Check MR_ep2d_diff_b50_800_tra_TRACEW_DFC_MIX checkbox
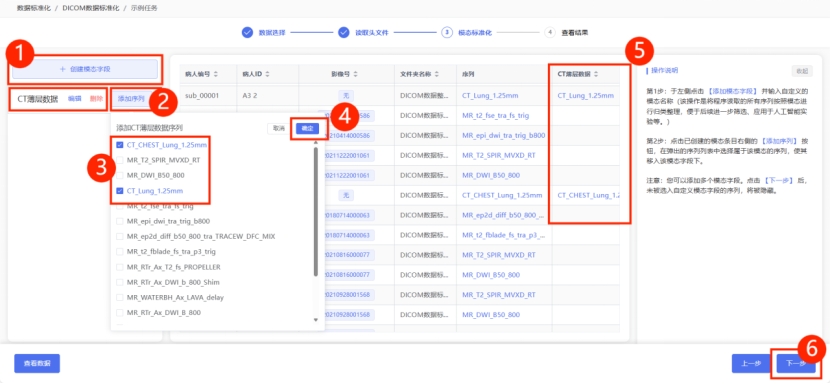830x384 pixels. (120, 236)
